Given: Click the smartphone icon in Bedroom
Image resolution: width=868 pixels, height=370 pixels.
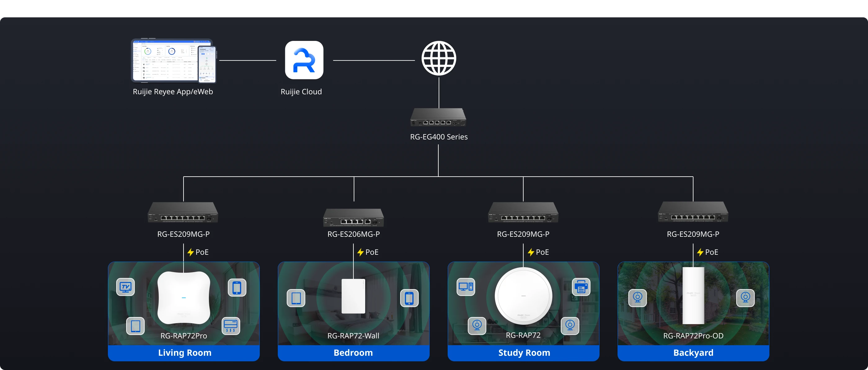Looking at the screenshot, I should coord(410,298).
